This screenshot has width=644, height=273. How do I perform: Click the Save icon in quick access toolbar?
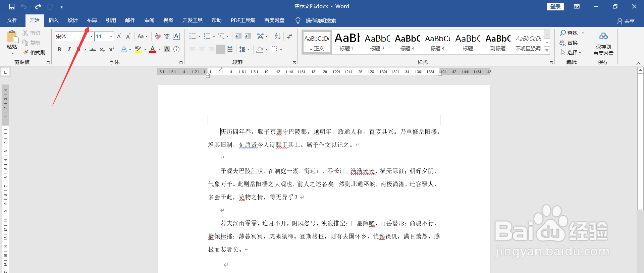pyautogui.click(x=12, y=7)
